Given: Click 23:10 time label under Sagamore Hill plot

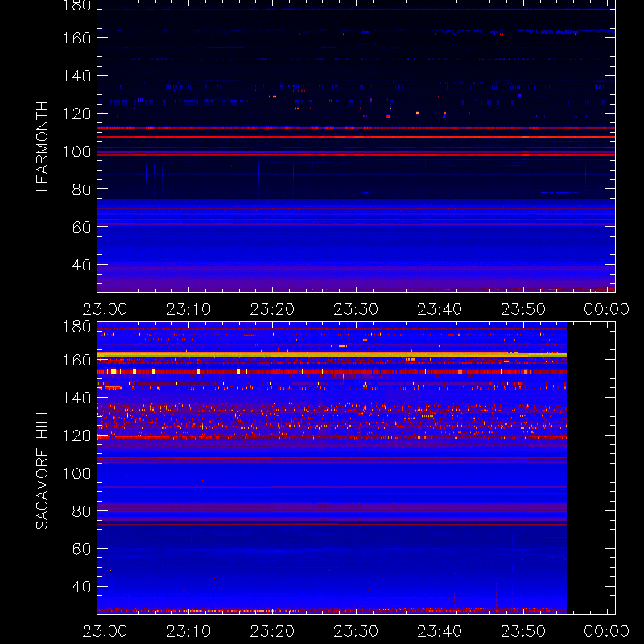Looking at the screenshot, I should coord(188,631).
